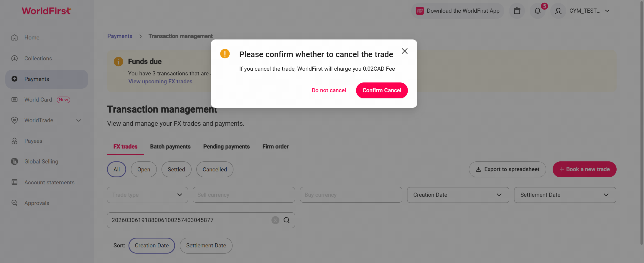
Task: Select the Settled status filter
Action: pyautogui.click(x=176, y=169)
